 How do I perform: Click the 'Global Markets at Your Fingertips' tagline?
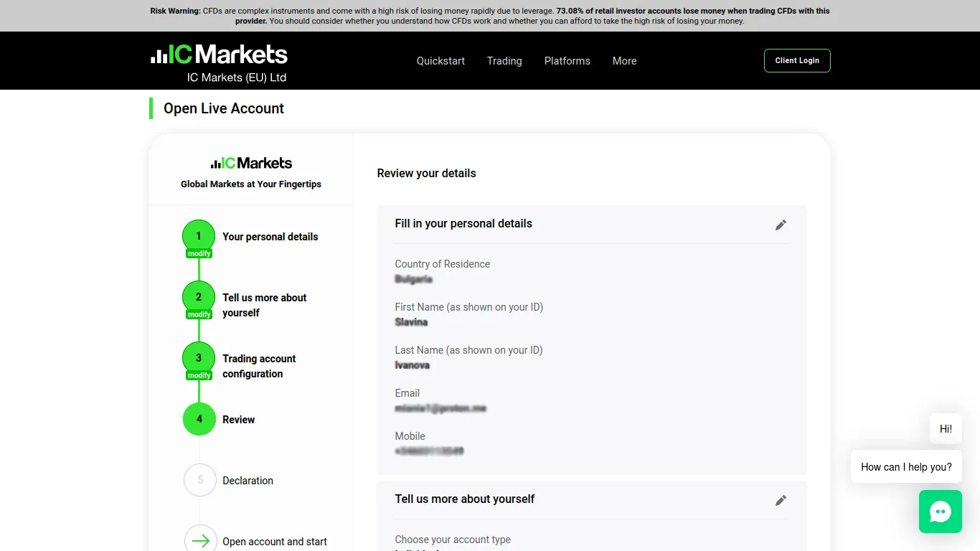(251, 184)
